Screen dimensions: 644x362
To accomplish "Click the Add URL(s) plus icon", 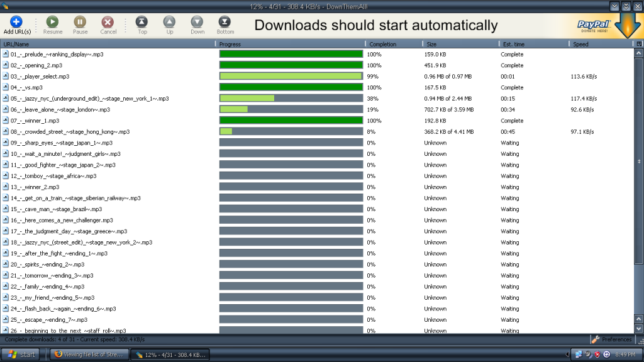I will click(16, 21).
